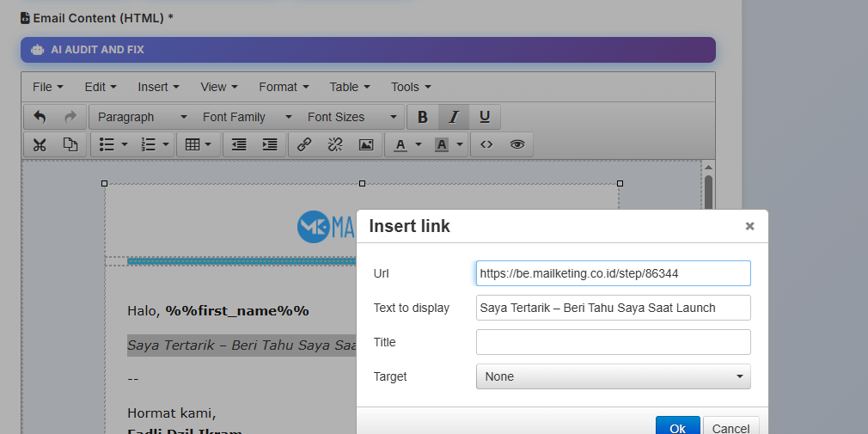Click the Undo arrow icon
868x434 pixels.
[40, 117]
